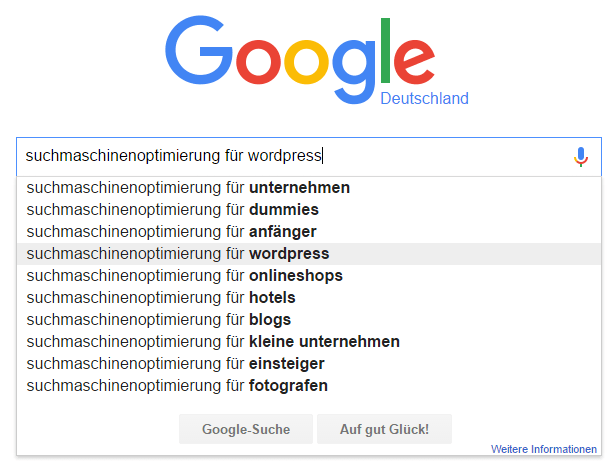Click the Deutschland label under the logo
615x468 pixels.
pyautogui.click(x=424, y=98)
